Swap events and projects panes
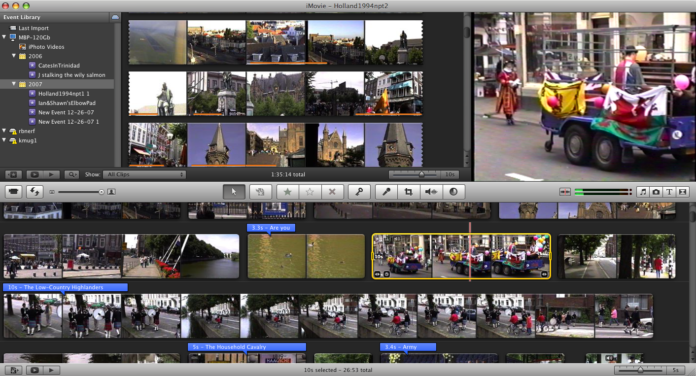Image resolution: width=696 pixels, height=376 pixels. 34,192
